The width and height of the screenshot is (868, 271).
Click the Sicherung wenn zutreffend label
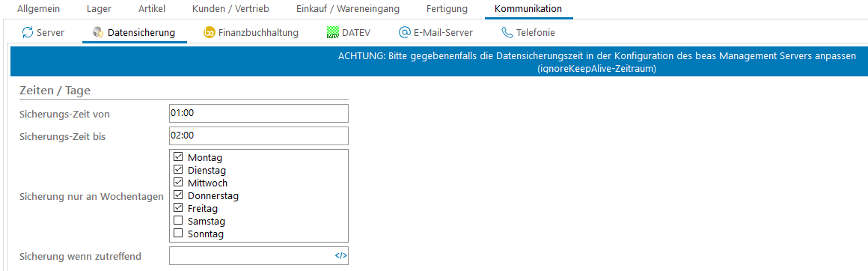click(80, 256)
